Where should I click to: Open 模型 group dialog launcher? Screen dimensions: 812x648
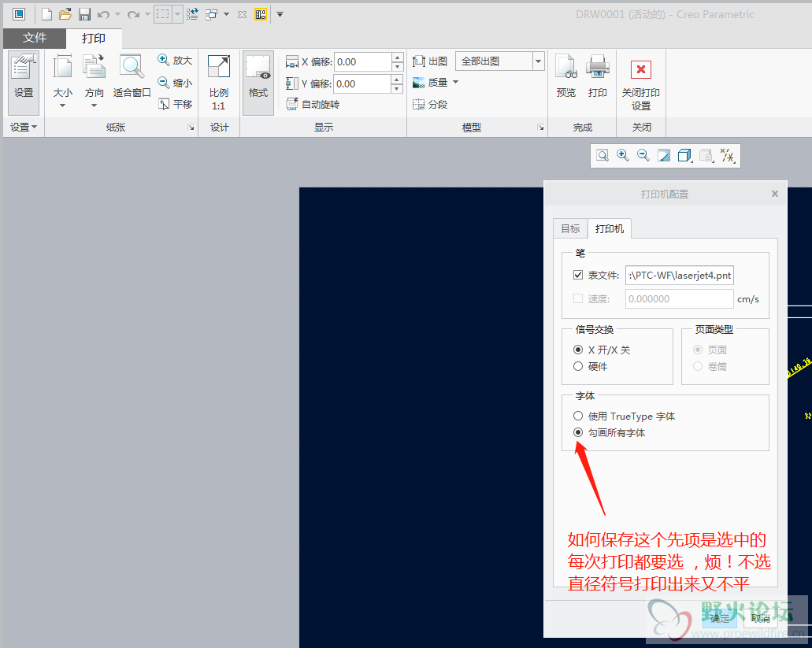(540, 128)
